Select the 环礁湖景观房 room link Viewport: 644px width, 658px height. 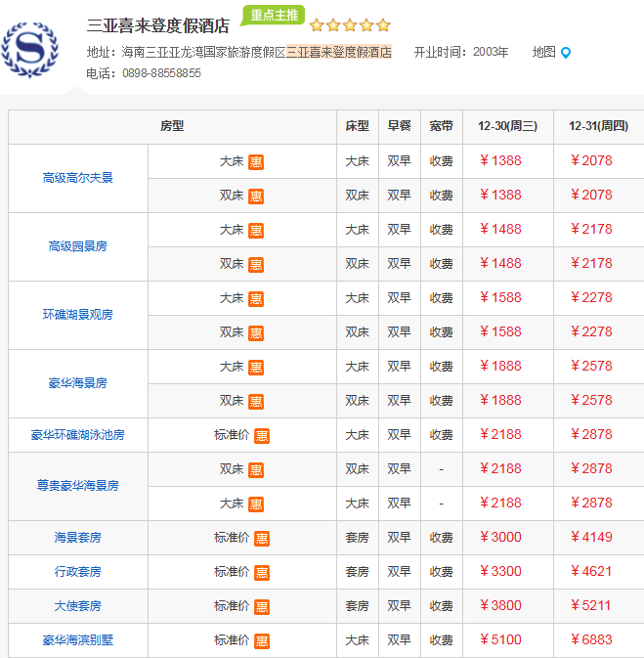click(x=78, y=315)
